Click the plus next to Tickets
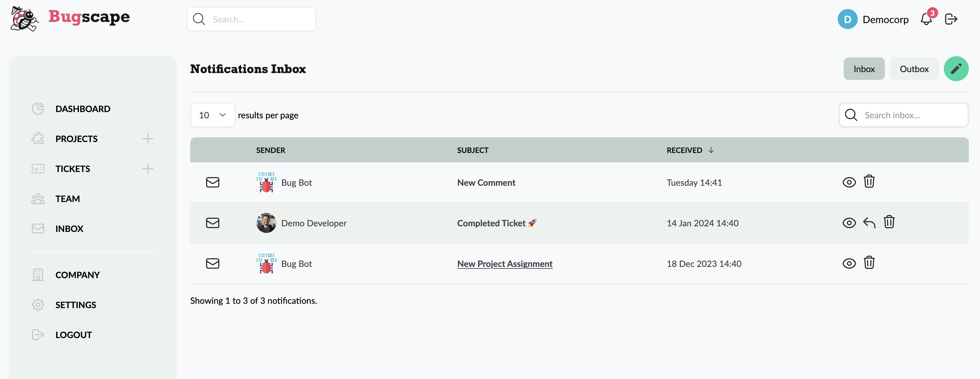Viewport: 980px width, 379px height. tap(148, 168)
